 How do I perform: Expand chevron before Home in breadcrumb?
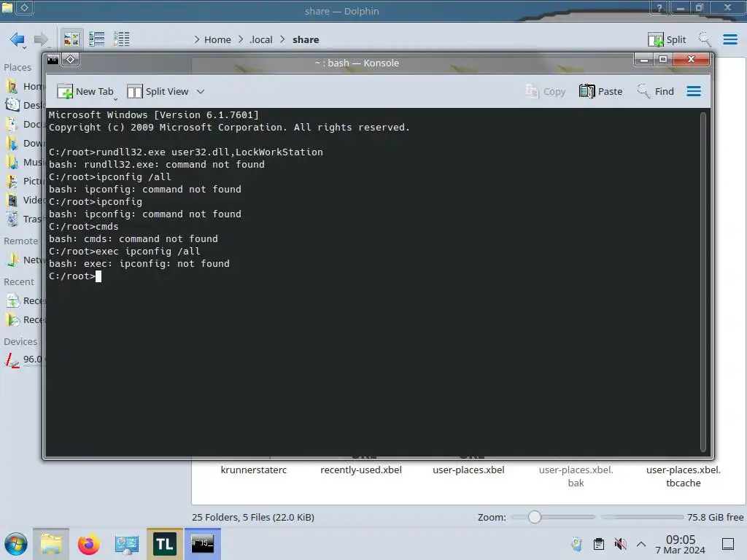(x=197, y=39)
